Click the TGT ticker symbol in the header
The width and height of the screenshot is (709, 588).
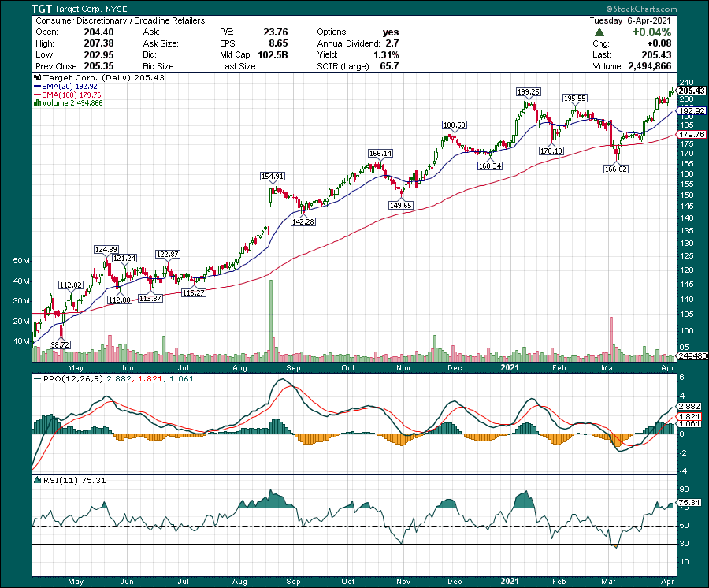[42, 9]
